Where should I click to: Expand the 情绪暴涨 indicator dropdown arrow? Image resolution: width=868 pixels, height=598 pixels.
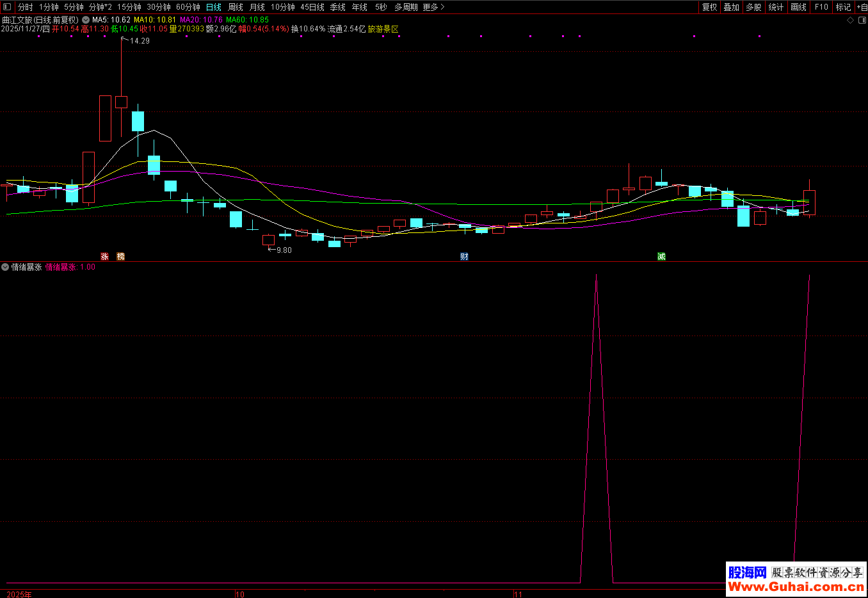point(5,267)
